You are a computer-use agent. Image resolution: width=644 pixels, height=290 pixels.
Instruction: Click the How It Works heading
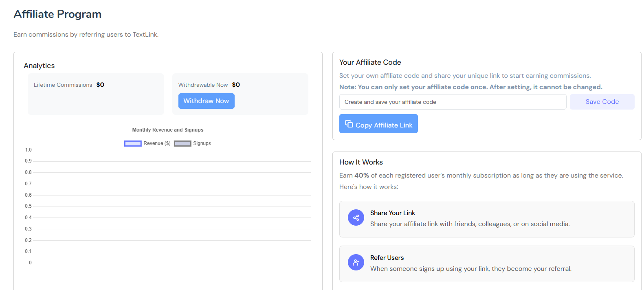361,162
